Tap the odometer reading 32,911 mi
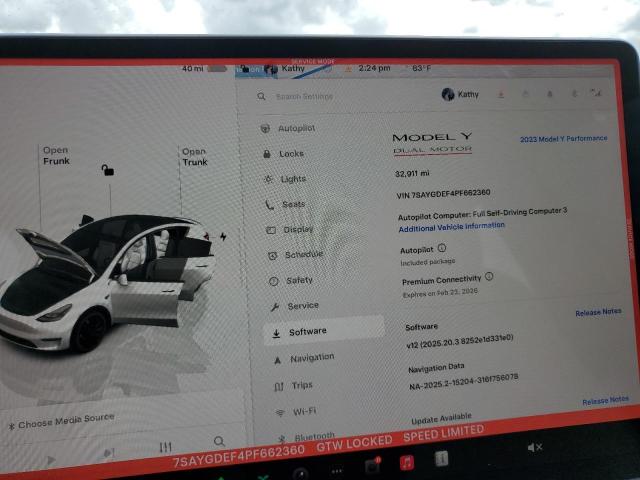The image size is (640, 480). click(x=412, y=173)
